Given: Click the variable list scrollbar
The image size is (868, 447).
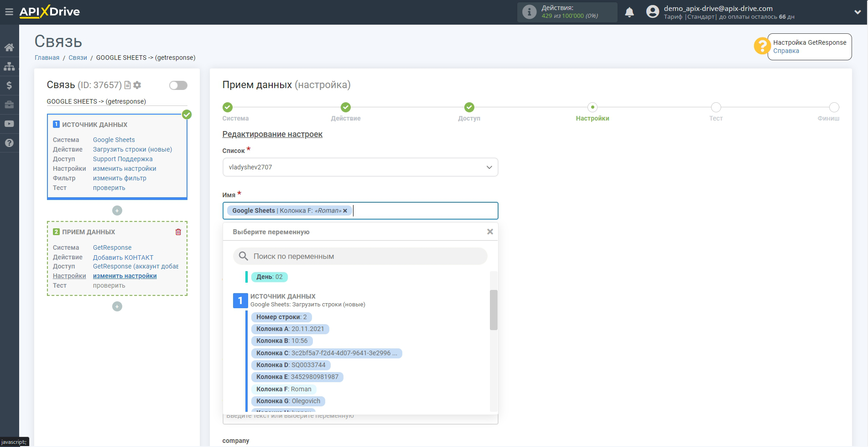Looking at the screenshot, I should coord(494,310).
